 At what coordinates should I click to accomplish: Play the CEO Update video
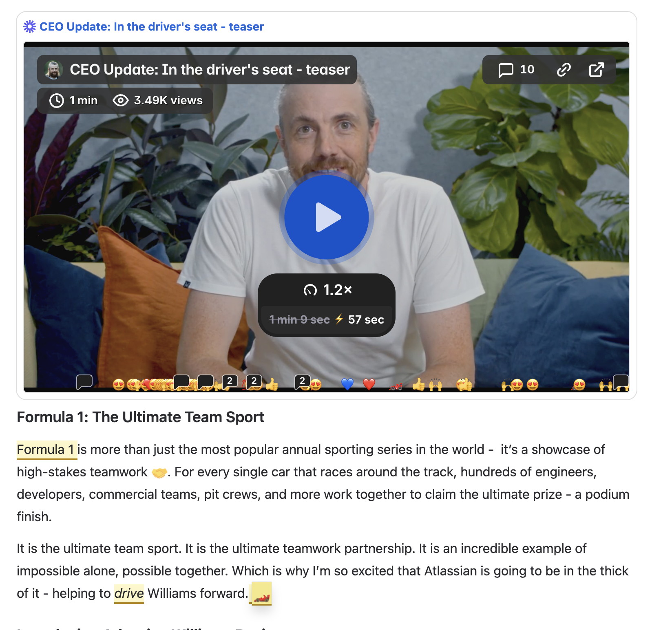coord(326,217)
